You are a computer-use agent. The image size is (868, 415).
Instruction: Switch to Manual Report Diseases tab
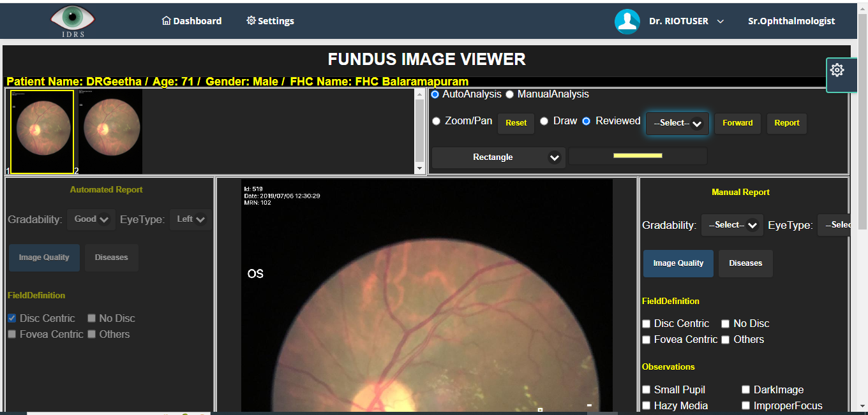[x=745, y=263]
